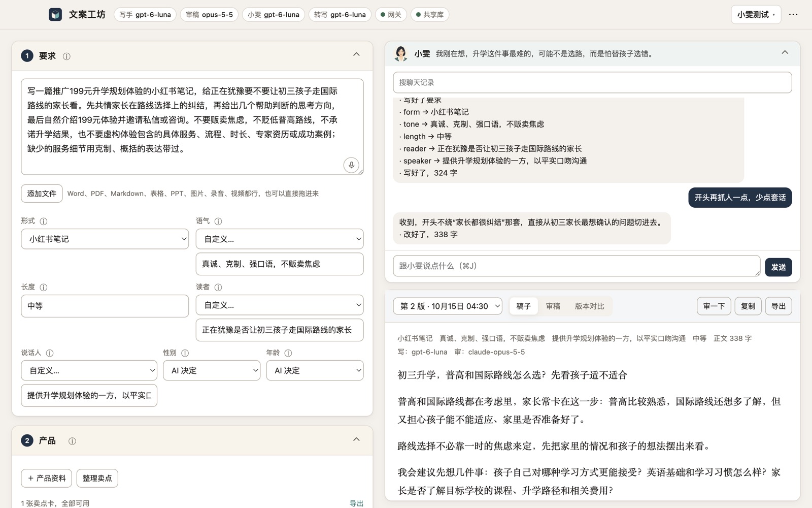812x508 pixels.
Task: Open the three-dot more menu at top right
Action: point(793,15)
